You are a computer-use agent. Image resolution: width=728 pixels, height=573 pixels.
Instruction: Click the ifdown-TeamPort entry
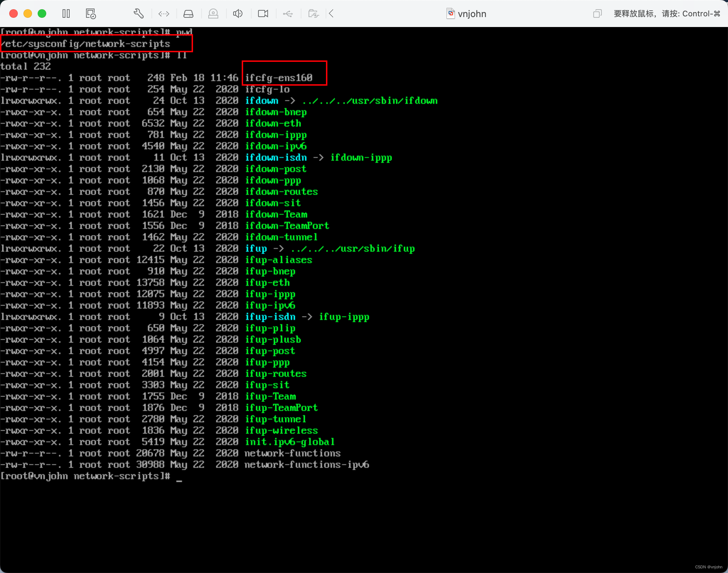[287, 226]
